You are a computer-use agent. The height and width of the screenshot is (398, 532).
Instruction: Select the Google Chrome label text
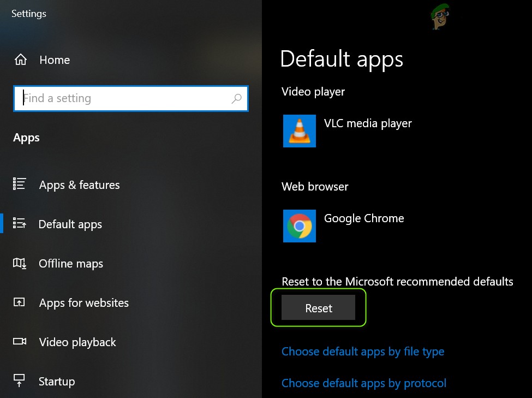coord(363,218)
